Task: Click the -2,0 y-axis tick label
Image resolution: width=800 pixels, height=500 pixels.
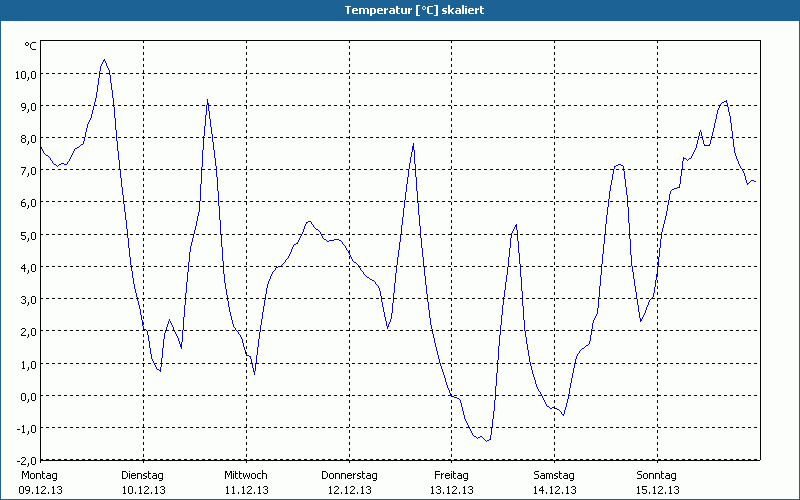Action: coord(27,461)
